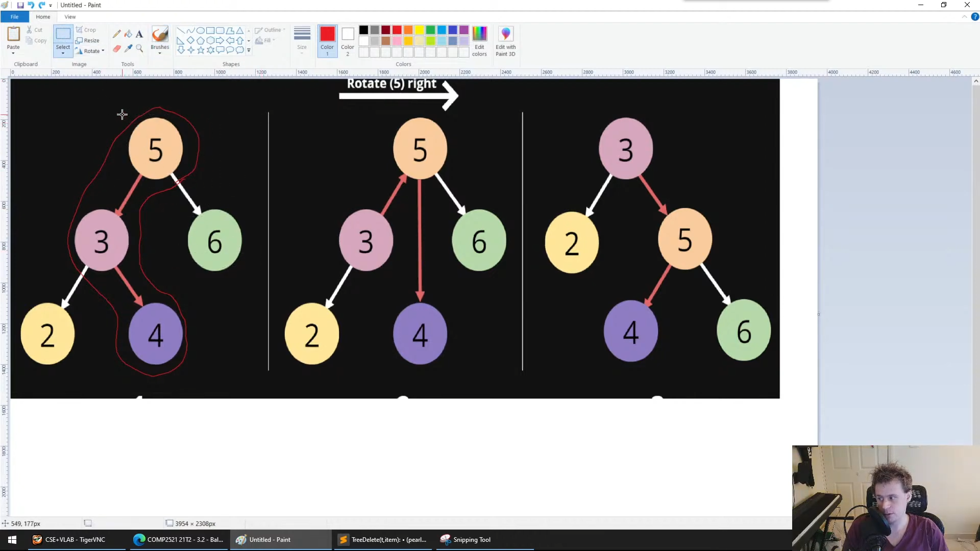Open Edit colors dialog
The width and height of the screenshot is (980, 551).
coord(479,41)
